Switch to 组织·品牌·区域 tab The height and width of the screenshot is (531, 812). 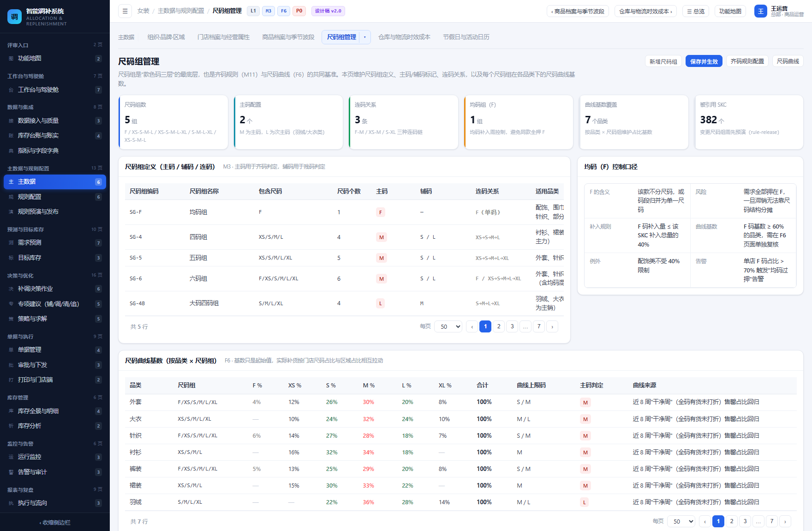[166, 37]
